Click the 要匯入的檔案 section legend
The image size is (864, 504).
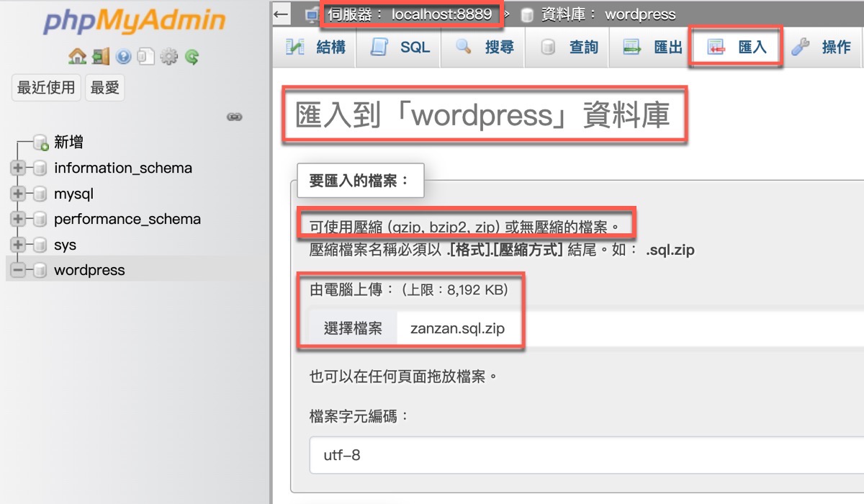coord(360,181)
